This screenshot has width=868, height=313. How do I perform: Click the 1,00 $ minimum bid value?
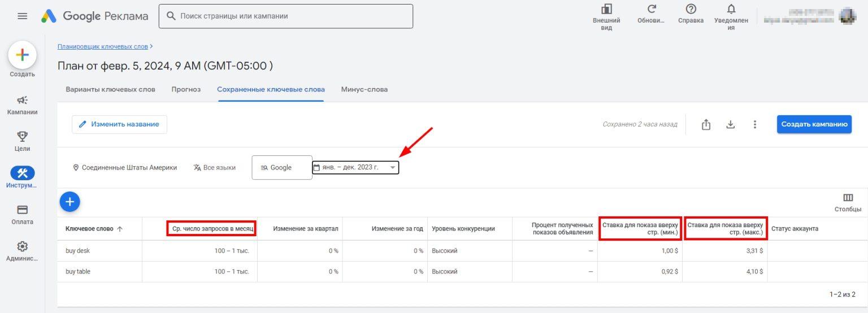[669, 251]
